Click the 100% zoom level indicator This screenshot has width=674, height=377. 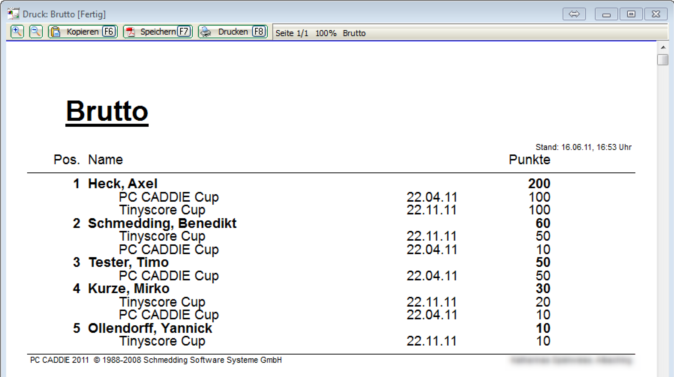click(x=326, y=33)
